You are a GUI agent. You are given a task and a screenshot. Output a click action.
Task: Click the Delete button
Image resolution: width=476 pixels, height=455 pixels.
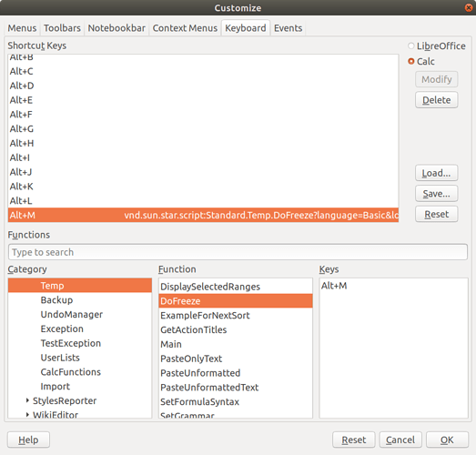click(436, 100)
